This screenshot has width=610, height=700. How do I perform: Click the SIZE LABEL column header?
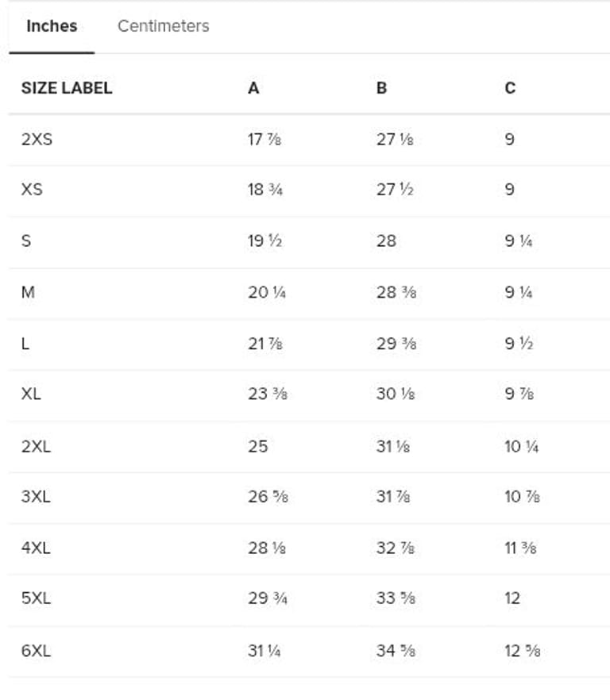67,88
